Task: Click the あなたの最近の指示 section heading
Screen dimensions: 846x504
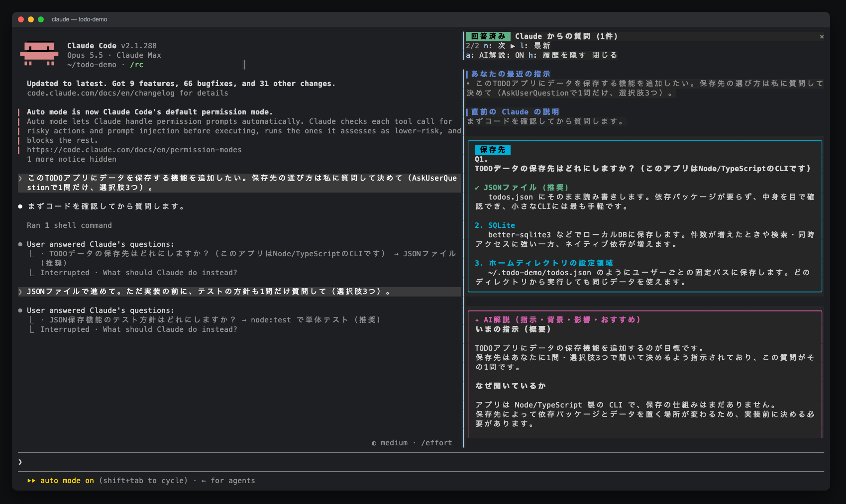Action: click(511, 74)
